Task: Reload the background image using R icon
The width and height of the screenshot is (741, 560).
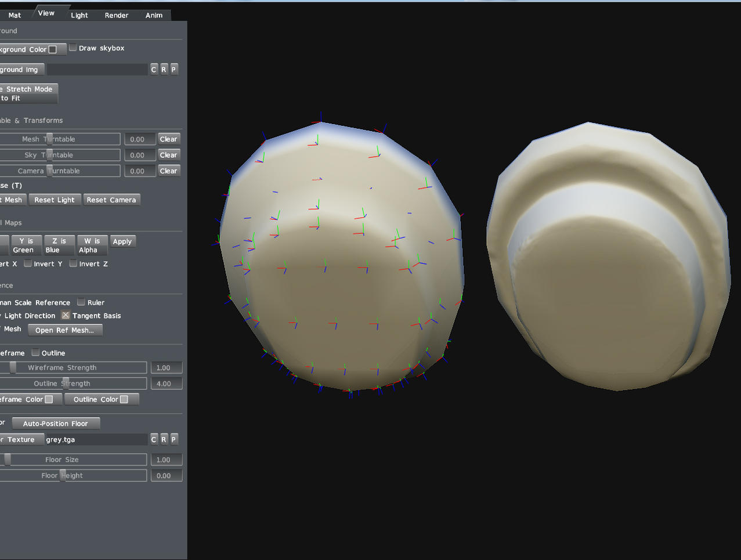Action: 163,68
